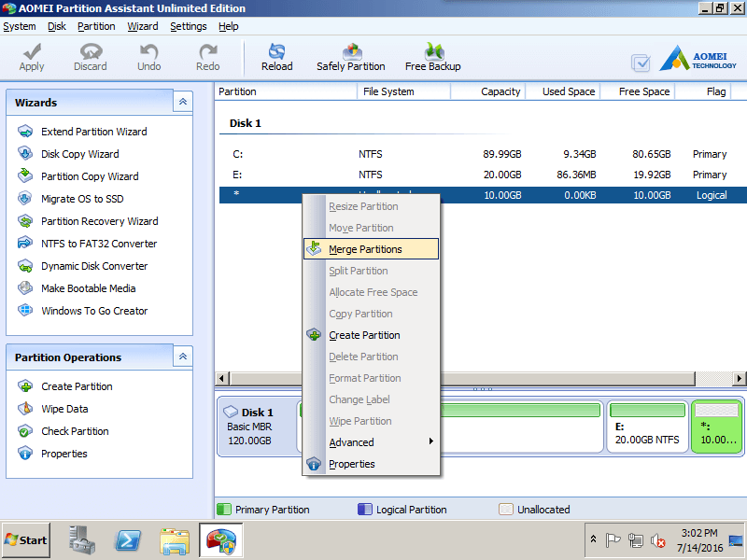Select the E: 20.00GB NTFS partition block
The width and height of the screenshot is (747, 560).
click(x=647, y=427)
